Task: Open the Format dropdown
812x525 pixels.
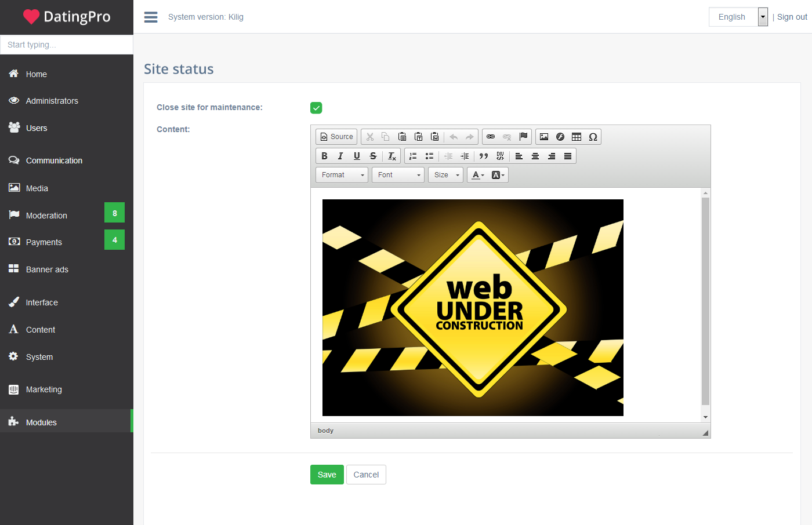Action: [x=342, y=175]
